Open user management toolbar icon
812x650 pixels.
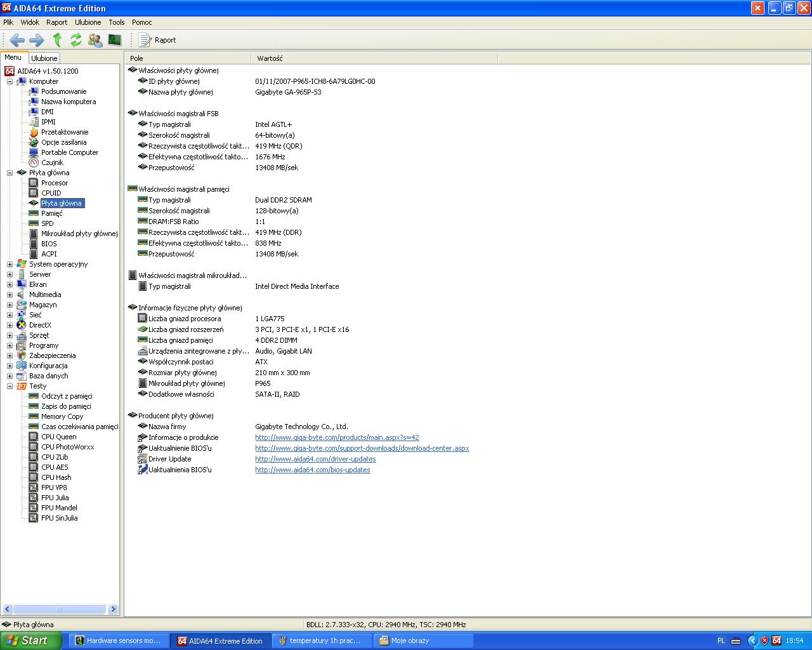[x=95, y=40]
